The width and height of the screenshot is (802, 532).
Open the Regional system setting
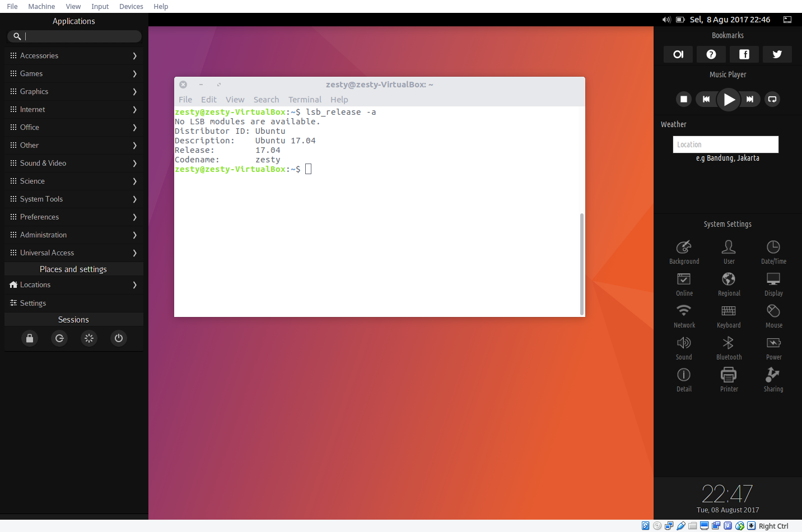pyautogui.click(x=729, y=284)
